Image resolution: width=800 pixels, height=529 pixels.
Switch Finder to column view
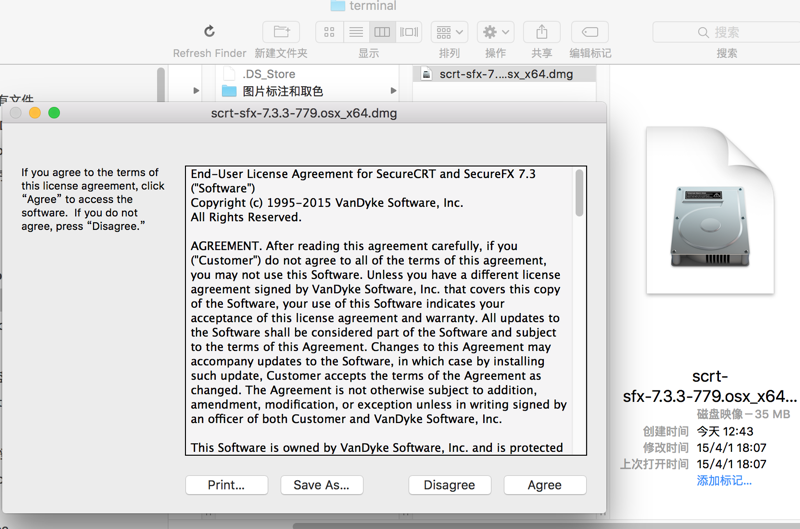[x=382, y=32]
